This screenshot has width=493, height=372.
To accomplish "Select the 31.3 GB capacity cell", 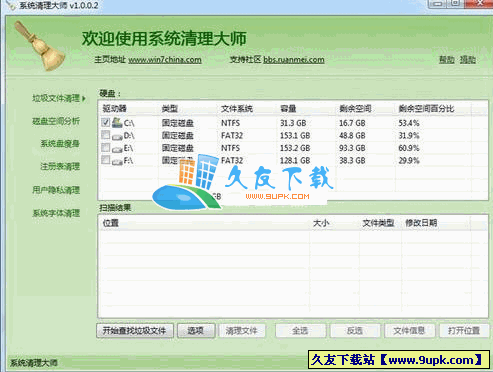I will 293,123.
